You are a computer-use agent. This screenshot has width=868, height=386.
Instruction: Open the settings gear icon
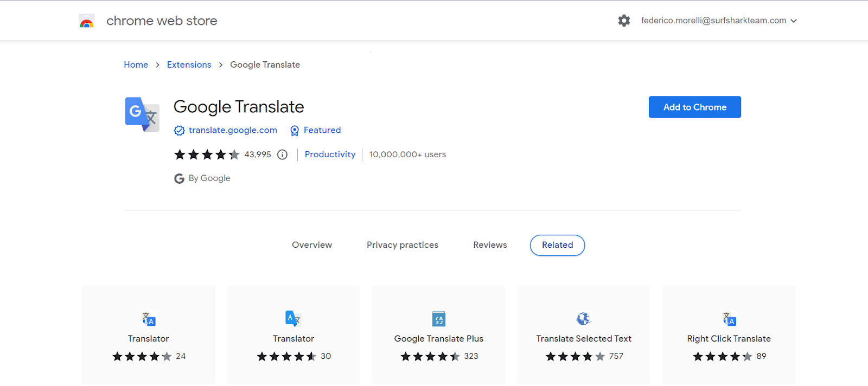coord(624,21)
